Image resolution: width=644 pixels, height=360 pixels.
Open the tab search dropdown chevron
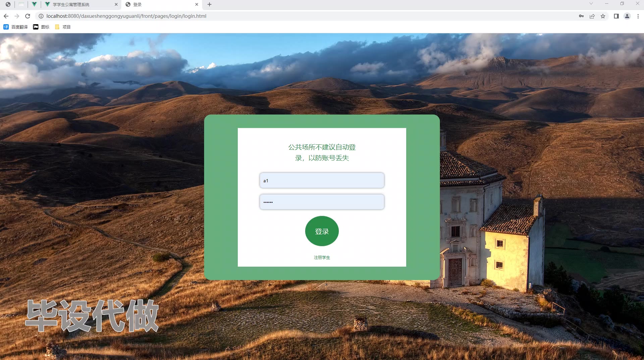coord(591,4)
